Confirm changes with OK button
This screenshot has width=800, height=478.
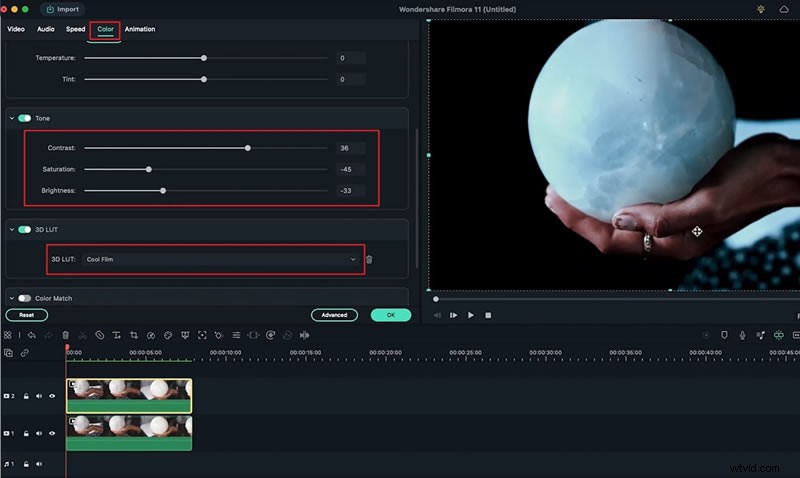391,315
